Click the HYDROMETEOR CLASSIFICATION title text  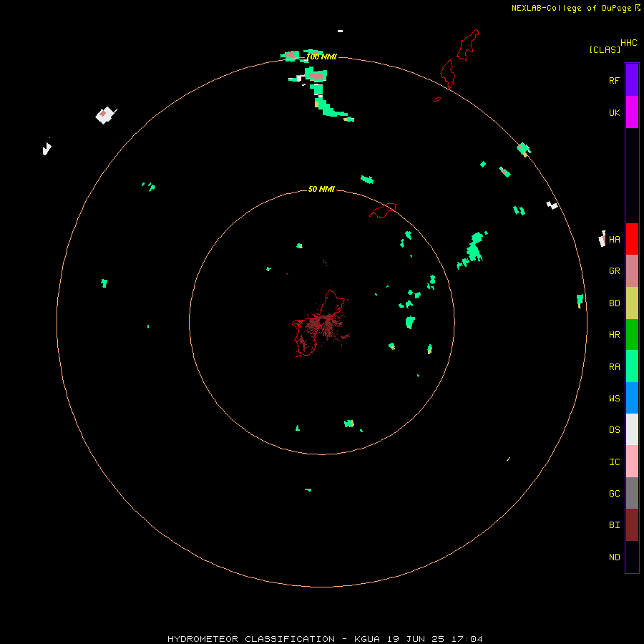click(251, 639)
